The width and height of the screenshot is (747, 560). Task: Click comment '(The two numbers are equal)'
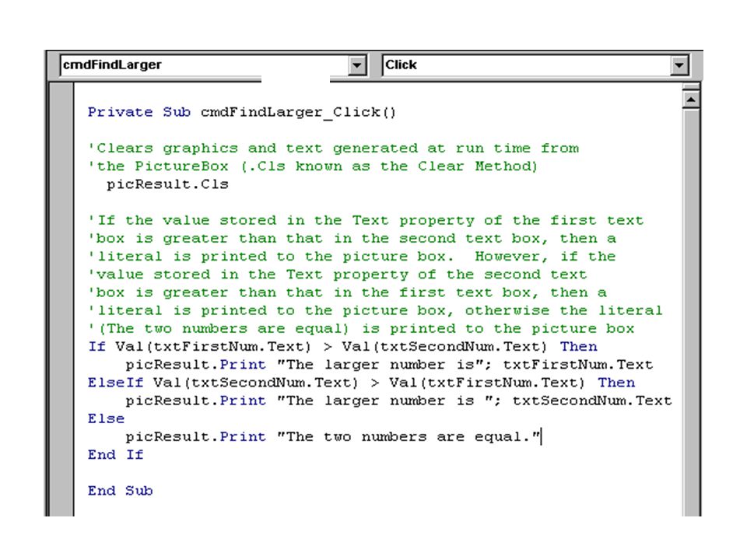[361, 329]
